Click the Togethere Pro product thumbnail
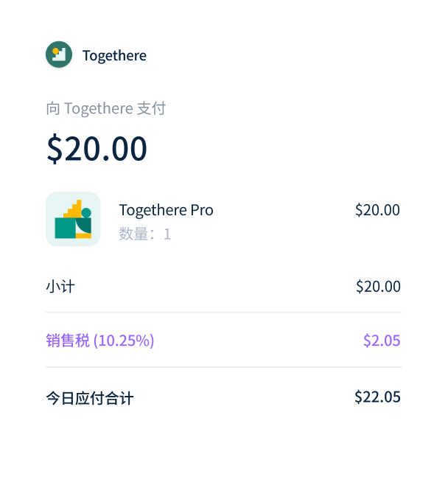 click(73, 219)
